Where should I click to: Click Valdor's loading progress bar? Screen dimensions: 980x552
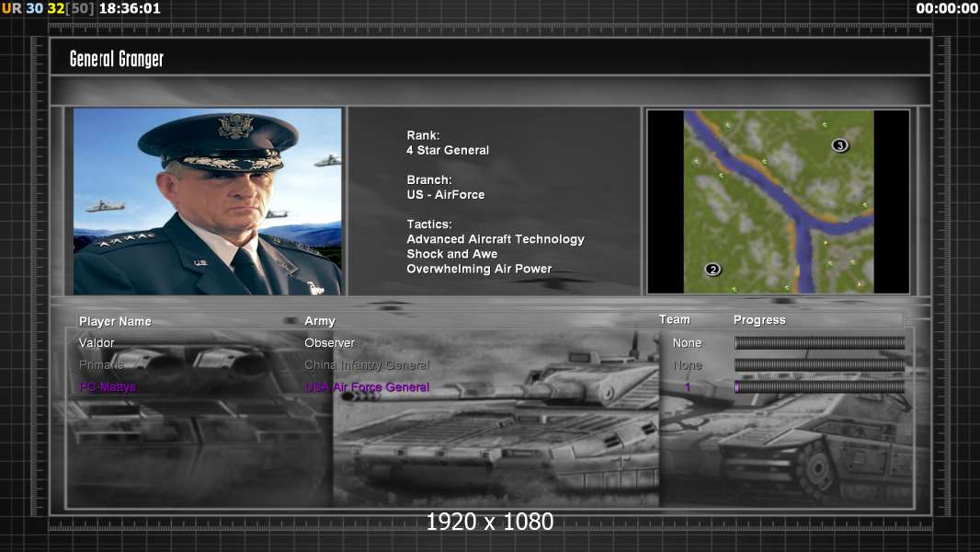click(819, 342)
